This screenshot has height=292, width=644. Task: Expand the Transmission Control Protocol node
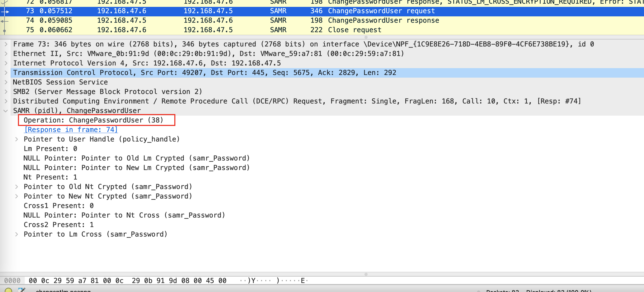6,73
